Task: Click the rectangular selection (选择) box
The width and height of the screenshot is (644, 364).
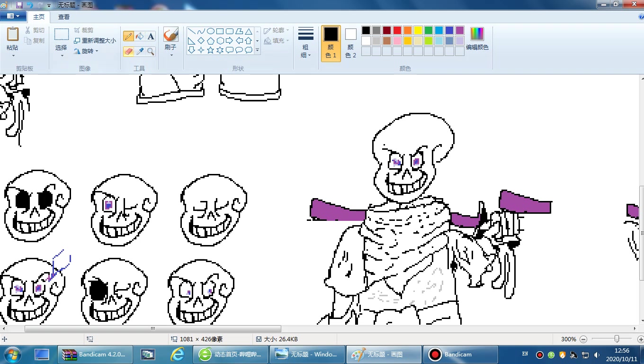Action: coord(62,35)
